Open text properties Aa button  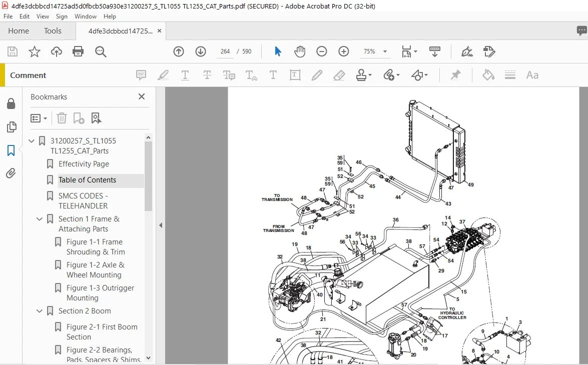tap(532, 75)
